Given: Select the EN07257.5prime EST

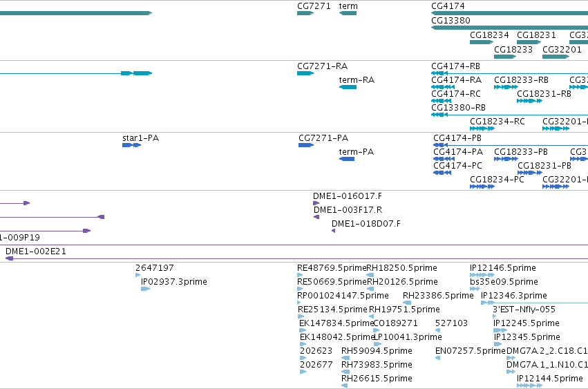Looking at the screenshot, I should (437, 358).
